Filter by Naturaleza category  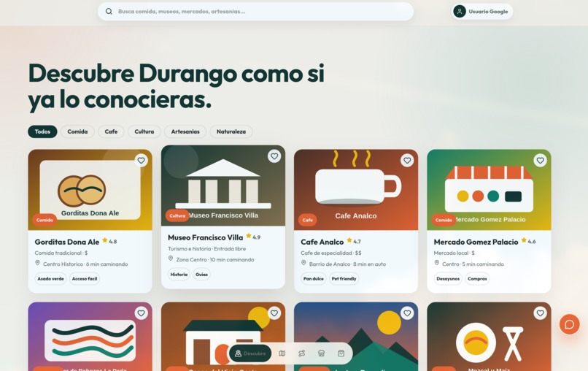(x=231, y=131)
